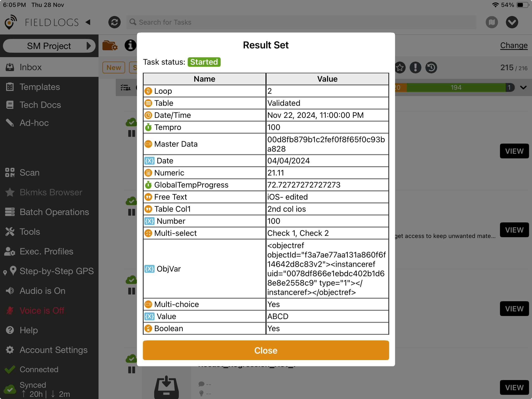Click the history clock filter icon

tap(431, 67)
